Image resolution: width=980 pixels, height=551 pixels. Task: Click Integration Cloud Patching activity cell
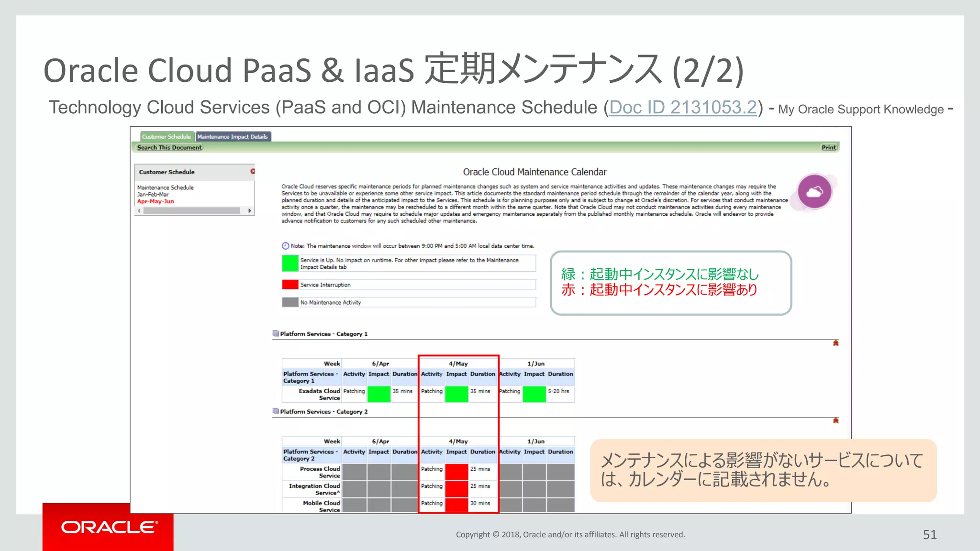432,489
